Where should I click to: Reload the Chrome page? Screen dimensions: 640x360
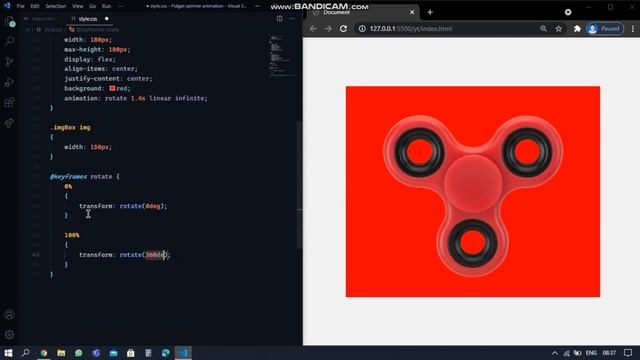[x=343, y=29]
